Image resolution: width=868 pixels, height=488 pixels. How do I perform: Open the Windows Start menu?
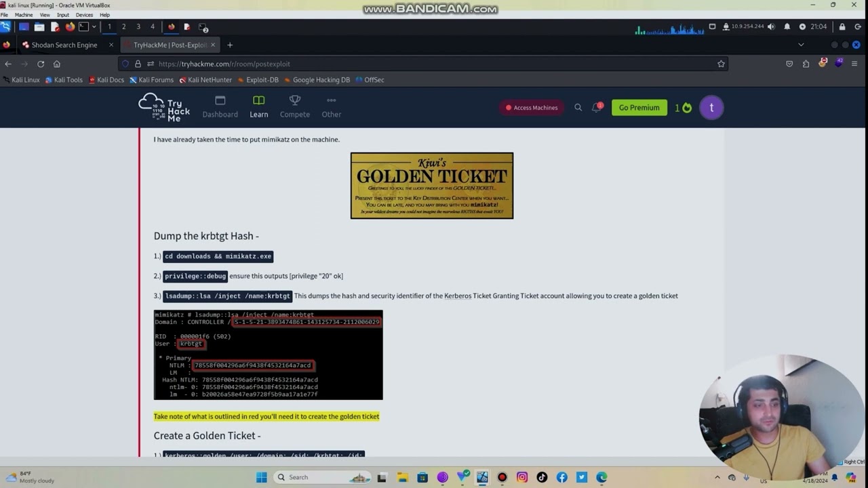[x=262, y=477]
